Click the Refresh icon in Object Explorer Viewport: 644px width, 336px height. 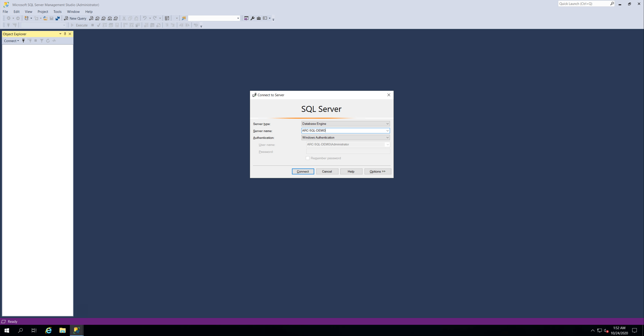coord(48,41)
